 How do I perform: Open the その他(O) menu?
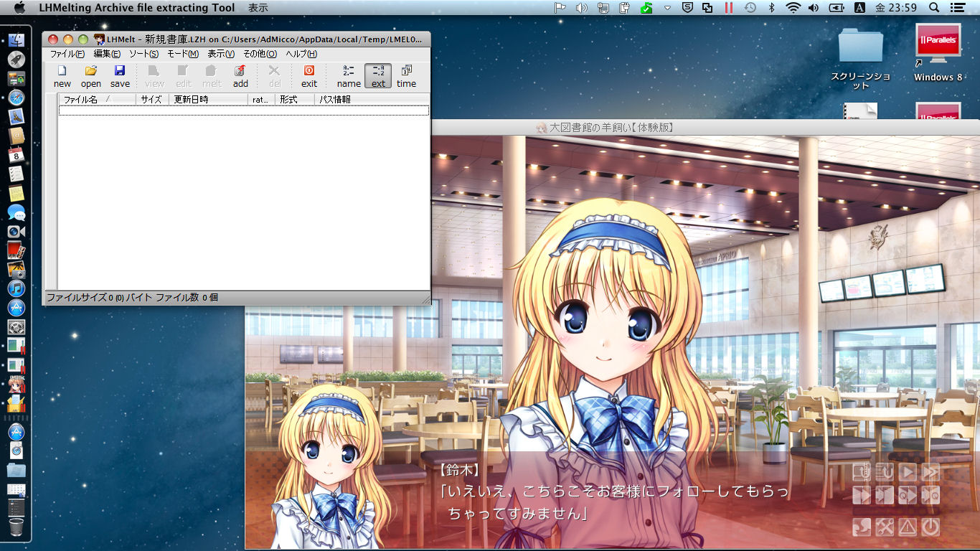260,54
